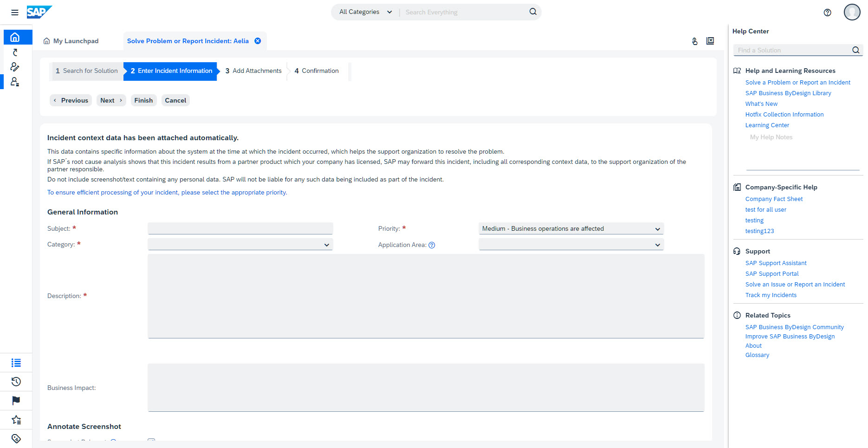Open the Glossary link
This screenshot has height=448, width=868.
757,355
